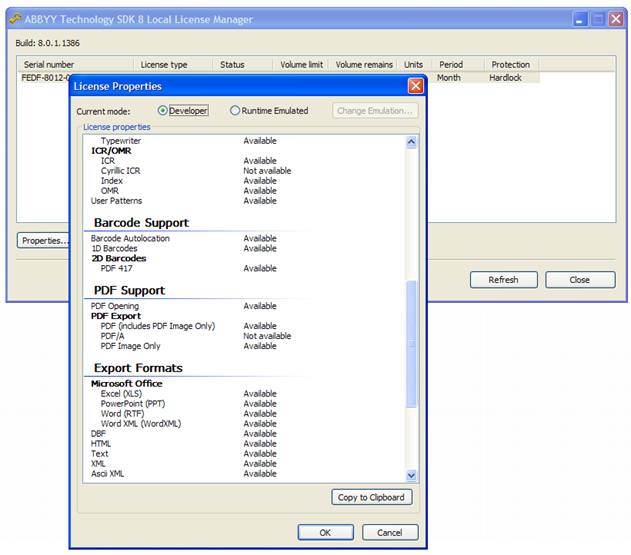Click the Volume remains column header
The width and height of the screenshot is (631, 555).
click(x=364, y=64)
